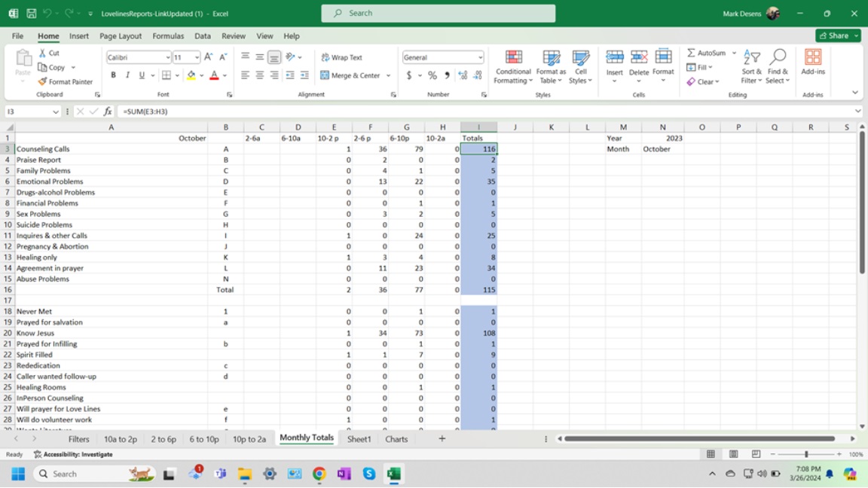This screenshot has height=488, width=868.
Task: Click the Share button
Action: pos(837,35)
